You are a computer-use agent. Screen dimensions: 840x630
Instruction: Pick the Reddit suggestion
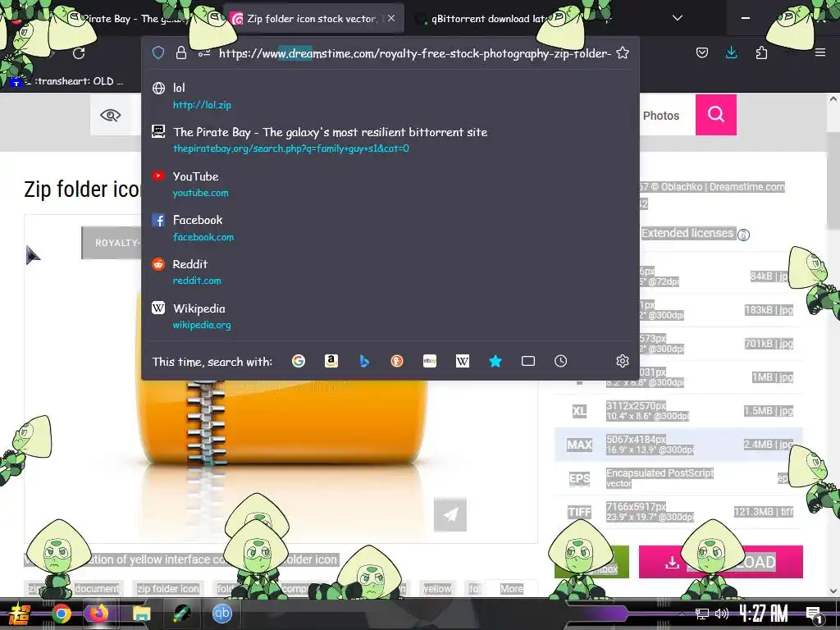pyautogui.click(x=390, y=272)
